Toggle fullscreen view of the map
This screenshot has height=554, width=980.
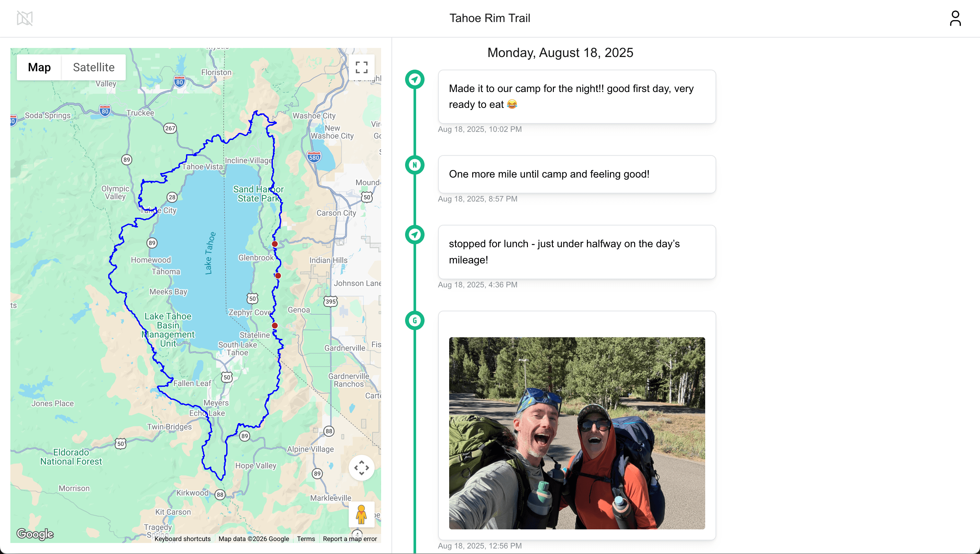coord(361,67)
